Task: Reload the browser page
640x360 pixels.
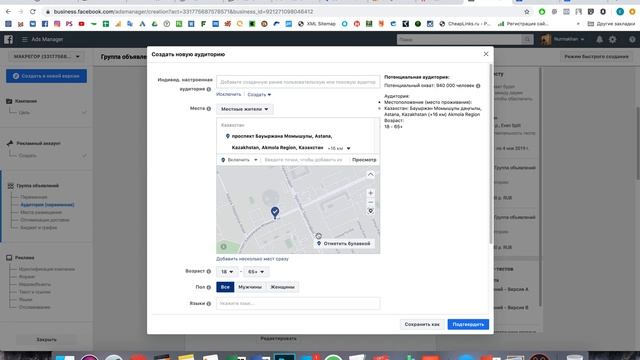Action: [x=33, y=12]
